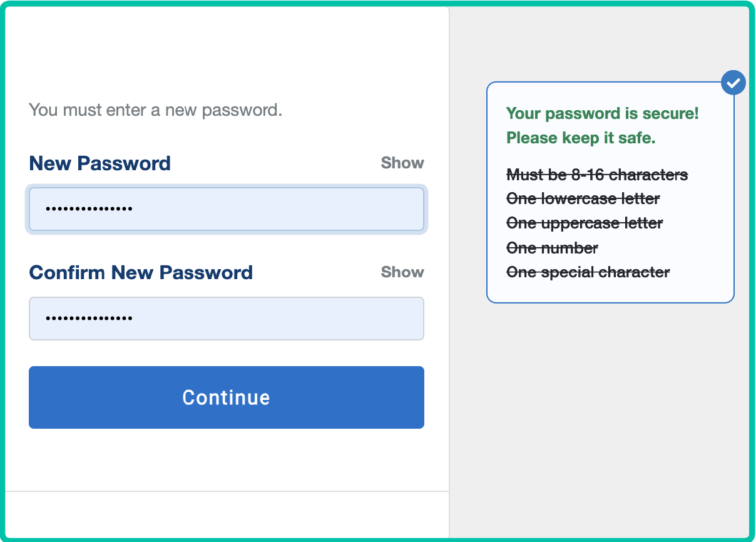Select the 'One lowercase letter' requirement

point(583,199)
